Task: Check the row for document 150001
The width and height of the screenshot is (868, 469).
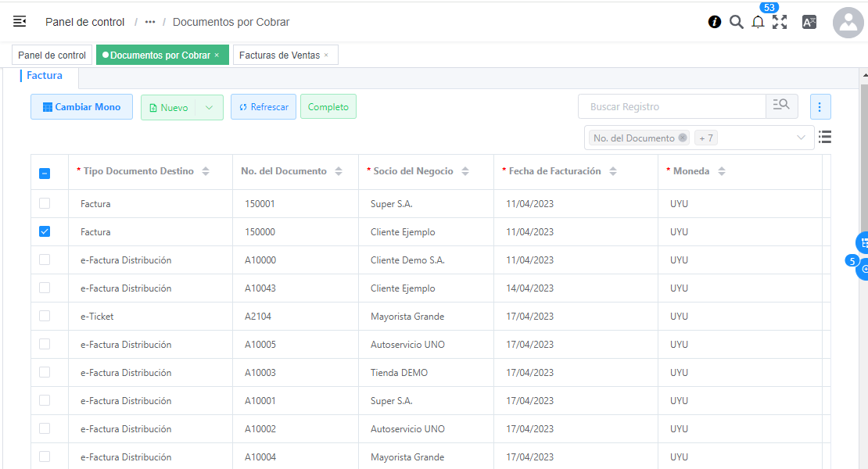Action: tap(45, 203)
